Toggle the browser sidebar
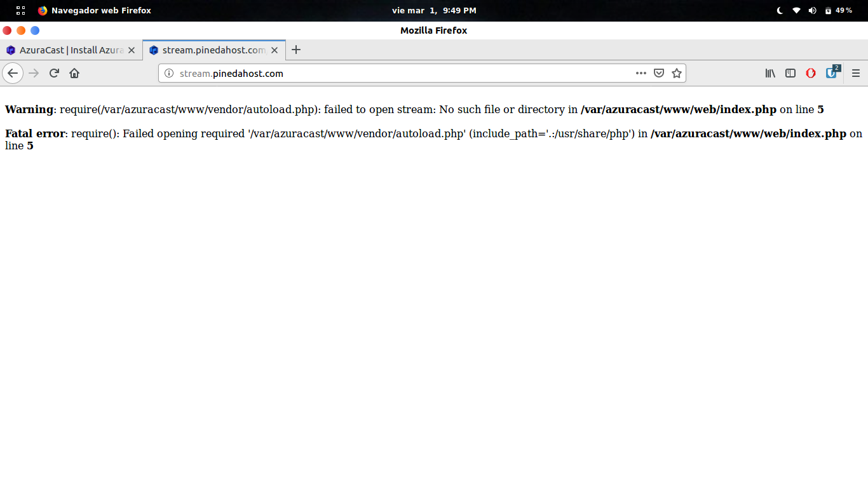Image resolution: width=868 pixels, height=488 pixels. [x=790, y=73]
